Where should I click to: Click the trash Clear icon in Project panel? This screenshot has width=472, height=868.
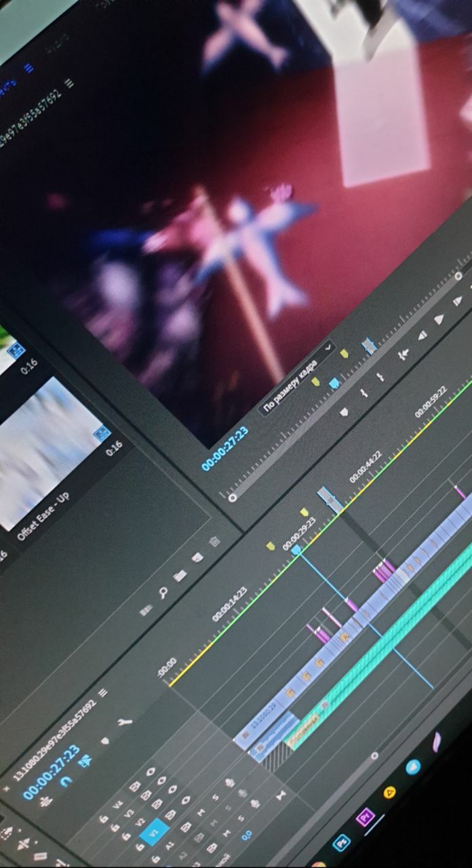214,541
